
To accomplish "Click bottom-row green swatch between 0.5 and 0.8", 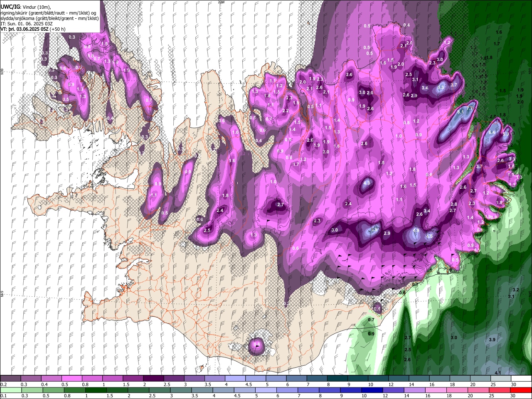I will click(x=53, y=390).
